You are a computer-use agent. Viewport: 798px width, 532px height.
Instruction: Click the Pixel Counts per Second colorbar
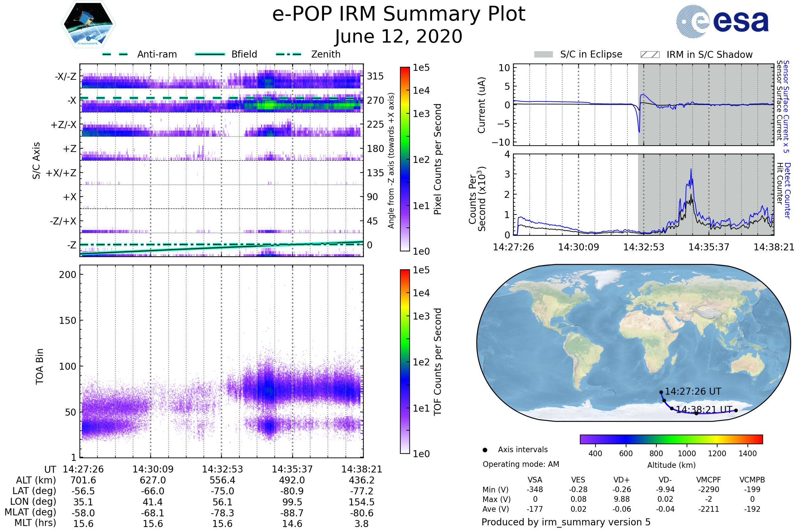coord(405,159)
